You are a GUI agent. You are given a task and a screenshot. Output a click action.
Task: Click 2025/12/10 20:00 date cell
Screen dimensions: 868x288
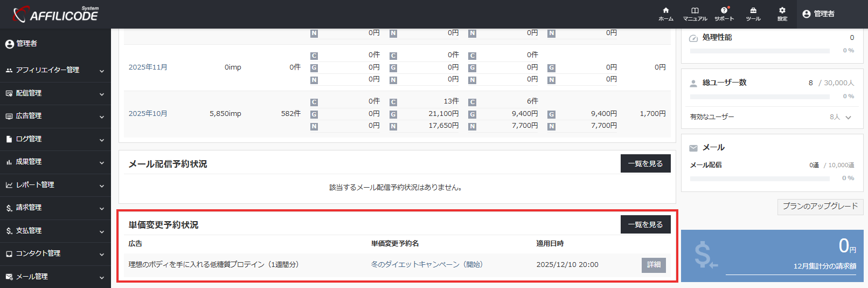coord(567,265)
